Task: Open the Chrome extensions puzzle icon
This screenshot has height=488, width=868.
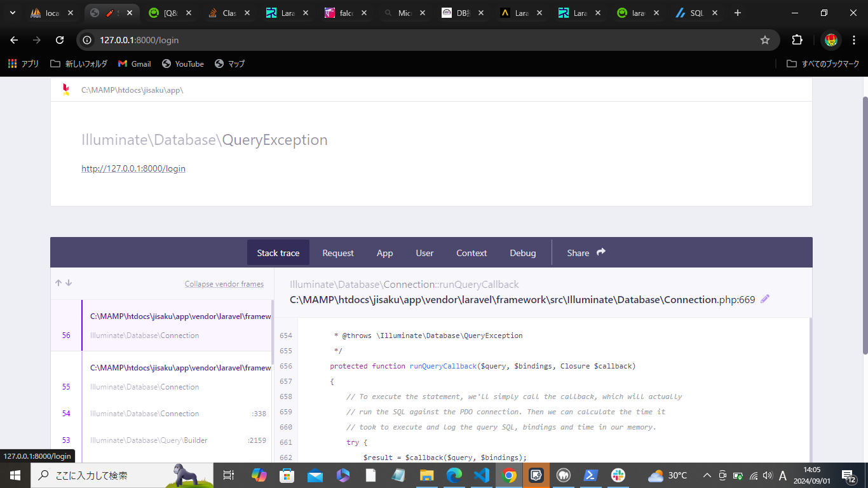Action: (x=797, y=40)
